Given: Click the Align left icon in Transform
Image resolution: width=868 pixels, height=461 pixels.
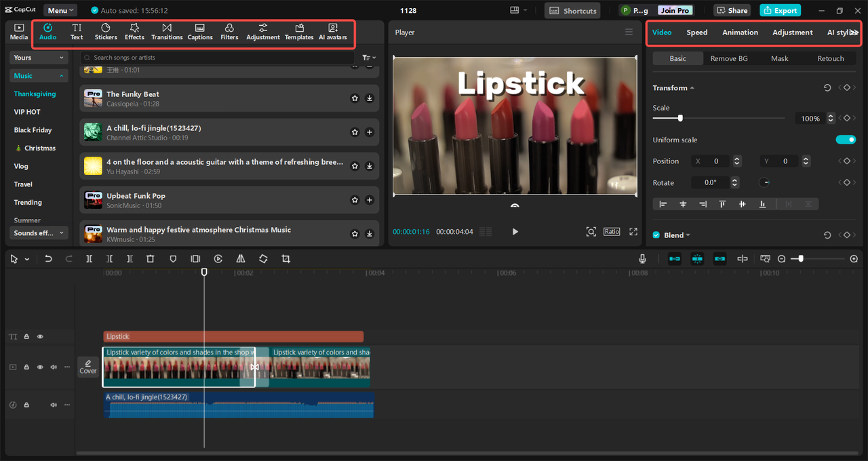Looking at the screenshot, I should pos(663,204).
